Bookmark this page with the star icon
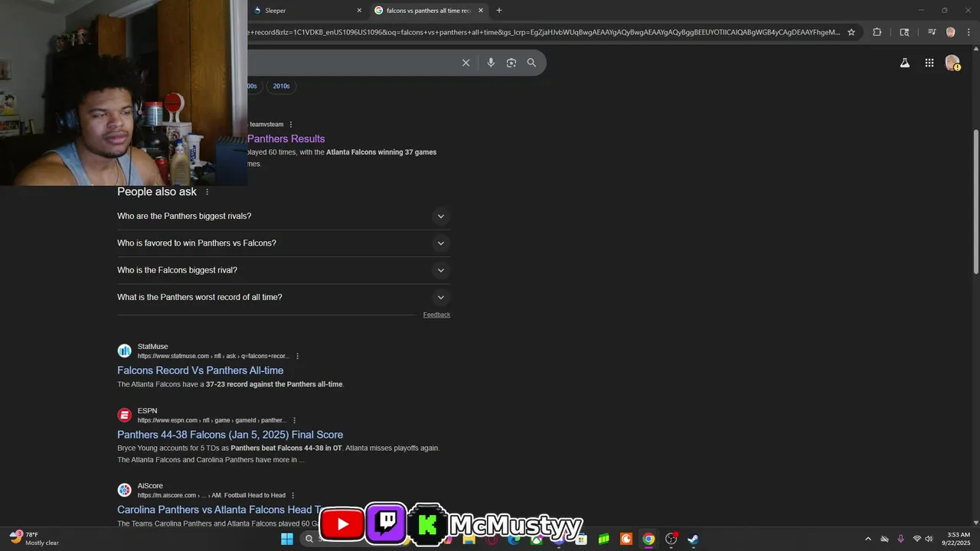The image size is (980, 551). click(851, 32)
